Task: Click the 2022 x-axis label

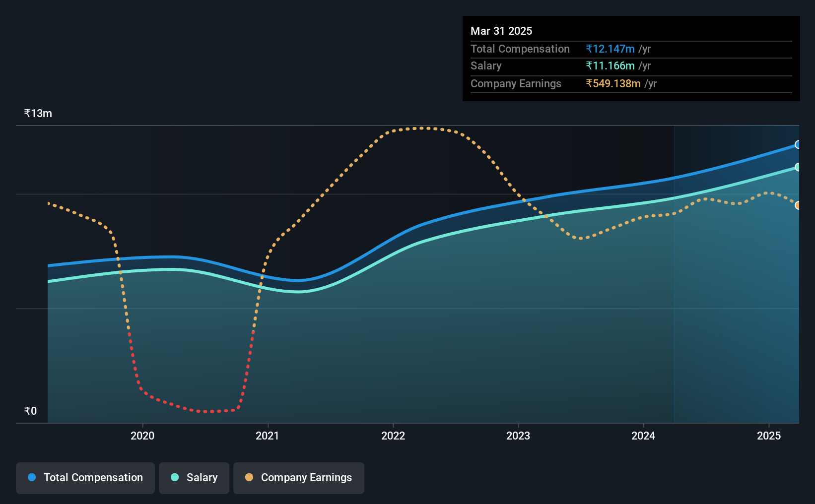Action: click(x=393, y=436)
